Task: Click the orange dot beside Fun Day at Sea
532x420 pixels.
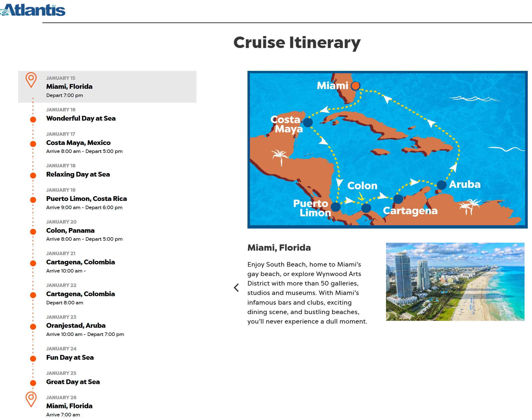Action: click(x=33, y=359)
